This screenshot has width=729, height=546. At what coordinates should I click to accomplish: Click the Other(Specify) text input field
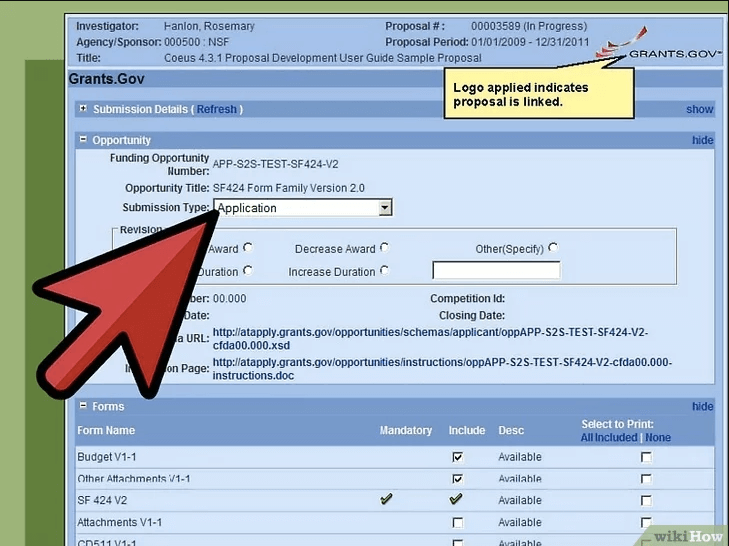point(496,270)
